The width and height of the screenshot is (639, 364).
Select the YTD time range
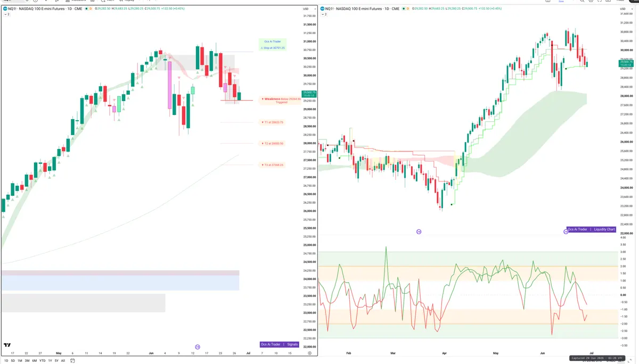tap(42, 361)
